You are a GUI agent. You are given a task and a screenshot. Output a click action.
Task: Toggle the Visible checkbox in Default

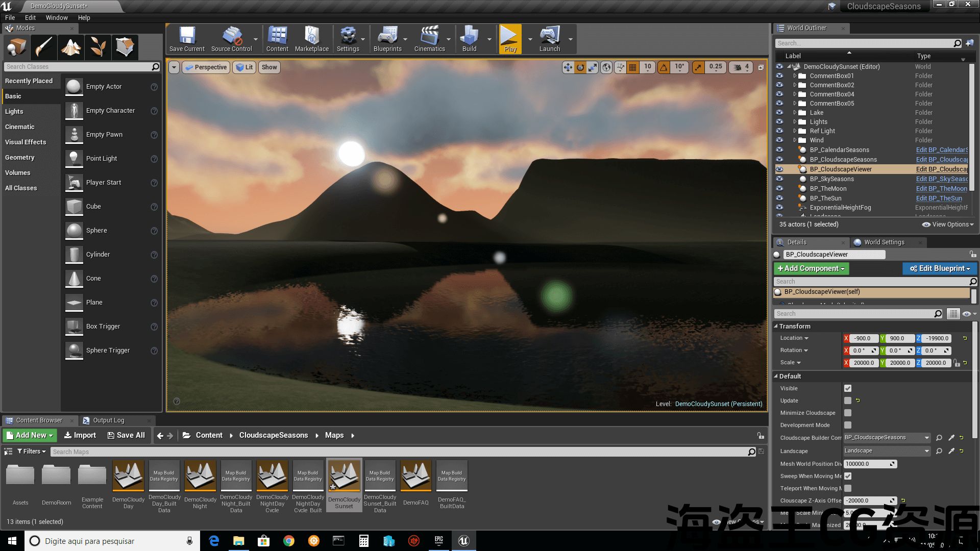pyautogui.click(x=848, y=388)
